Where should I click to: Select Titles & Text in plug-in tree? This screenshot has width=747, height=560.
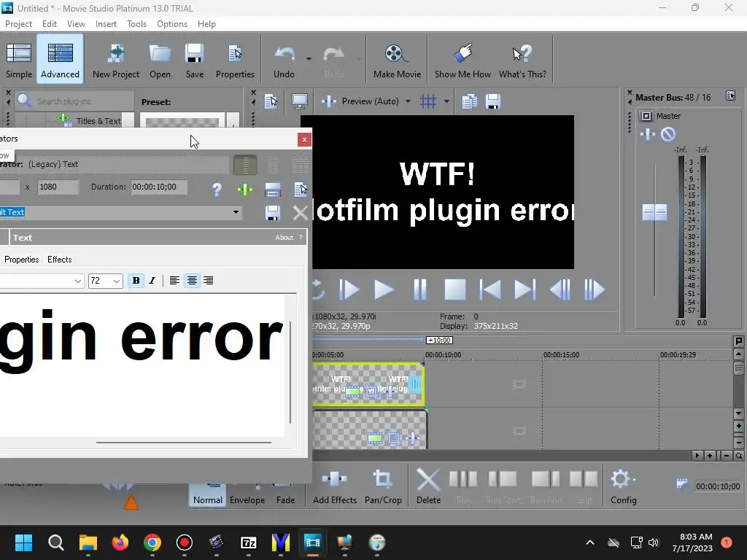[x=98, y=121]
